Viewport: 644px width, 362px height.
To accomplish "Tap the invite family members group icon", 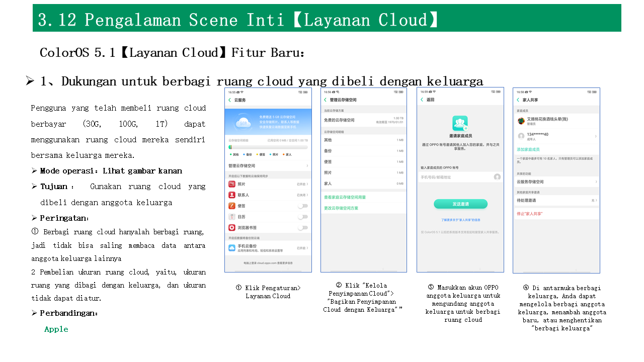I will pos(460,123).
